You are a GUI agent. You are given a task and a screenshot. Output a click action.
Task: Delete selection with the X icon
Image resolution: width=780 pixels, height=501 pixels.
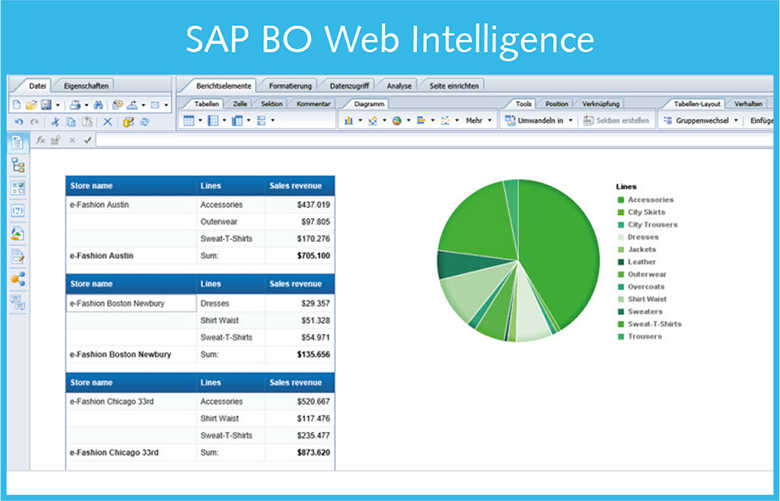(x=107, y=122)
